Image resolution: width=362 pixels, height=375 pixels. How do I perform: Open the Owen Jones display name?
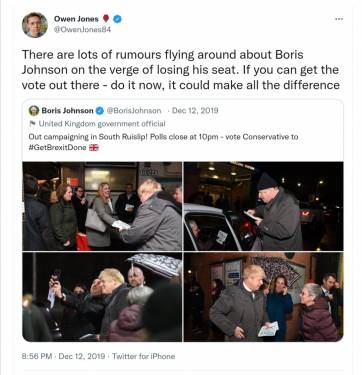[76, 19]
